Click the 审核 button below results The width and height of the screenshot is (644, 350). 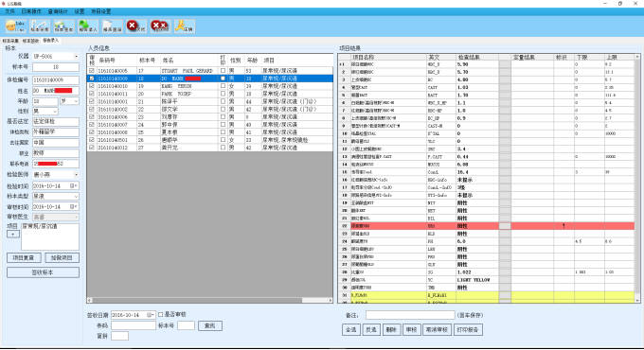[x=412, y=329]
